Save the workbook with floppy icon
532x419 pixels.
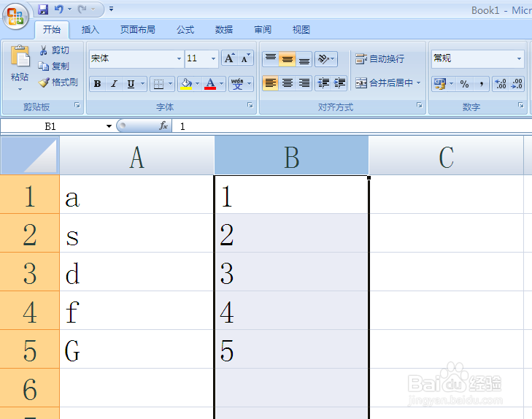pyautogui.click(x=43, y=9)
